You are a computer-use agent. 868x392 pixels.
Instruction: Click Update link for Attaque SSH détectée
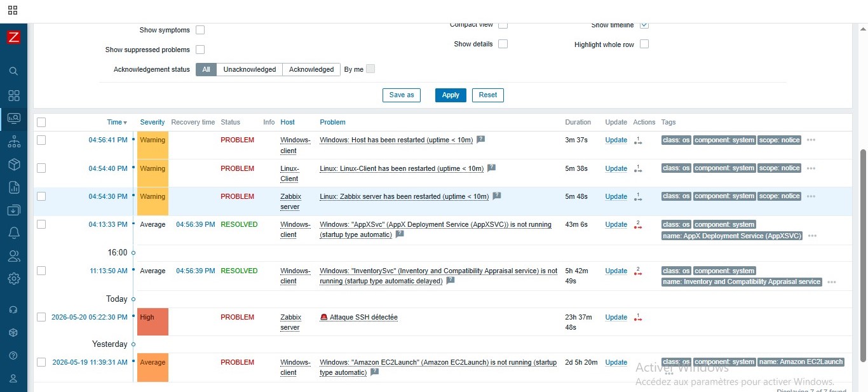616,317
